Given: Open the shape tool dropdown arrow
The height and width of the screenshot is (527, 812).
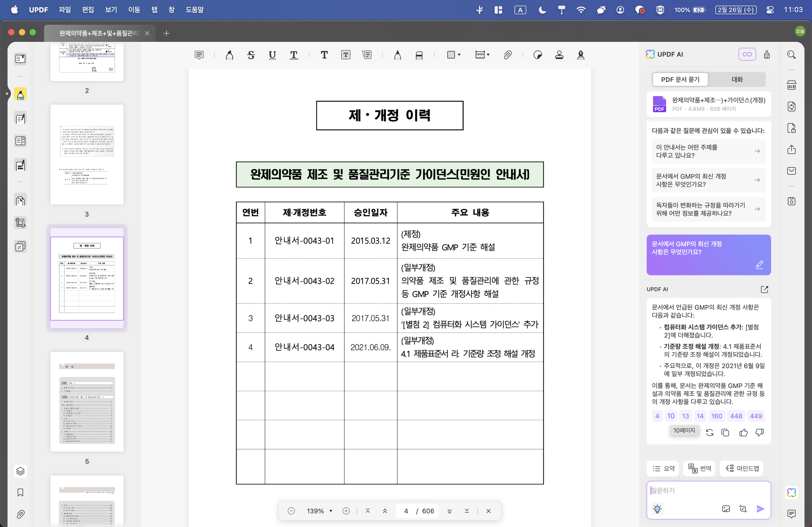Looking at the screenshot, I should pos(459,55).
